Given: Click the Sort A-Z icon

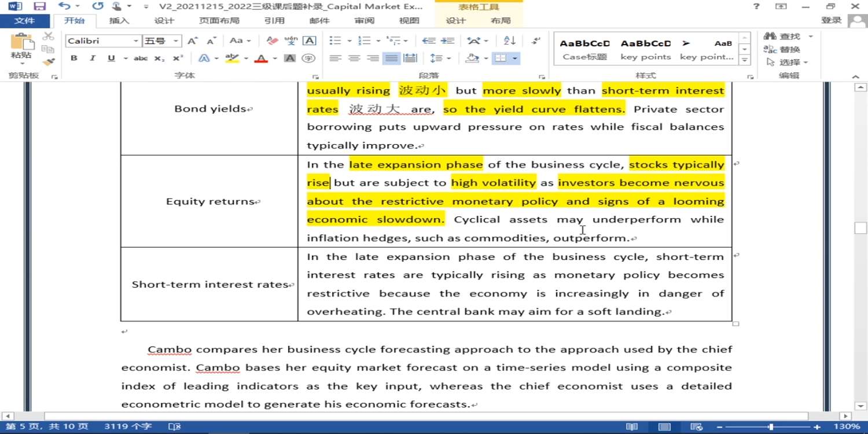Looking at the screenshot, I should pyautogui.click(x=510, y=41).
